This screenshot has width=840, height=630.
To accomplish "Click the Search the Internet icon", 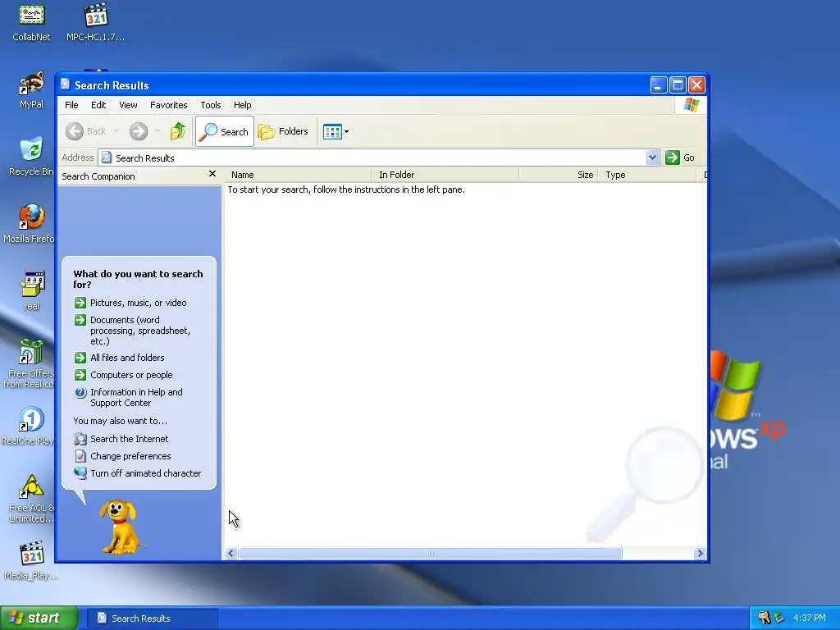I will 80,439.
